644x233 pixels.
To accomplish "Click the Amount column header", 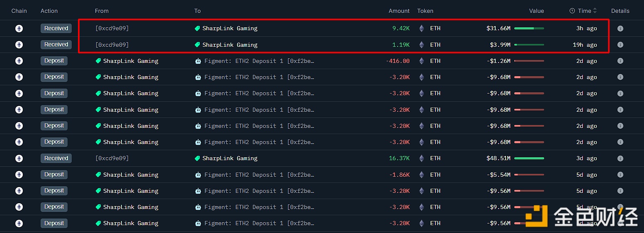I will pos(399,11).
